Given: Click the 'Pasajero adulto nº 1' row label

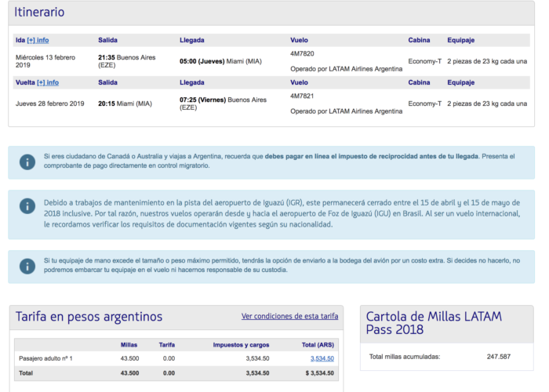Looking at the screenshot, I should click(45, 358).
